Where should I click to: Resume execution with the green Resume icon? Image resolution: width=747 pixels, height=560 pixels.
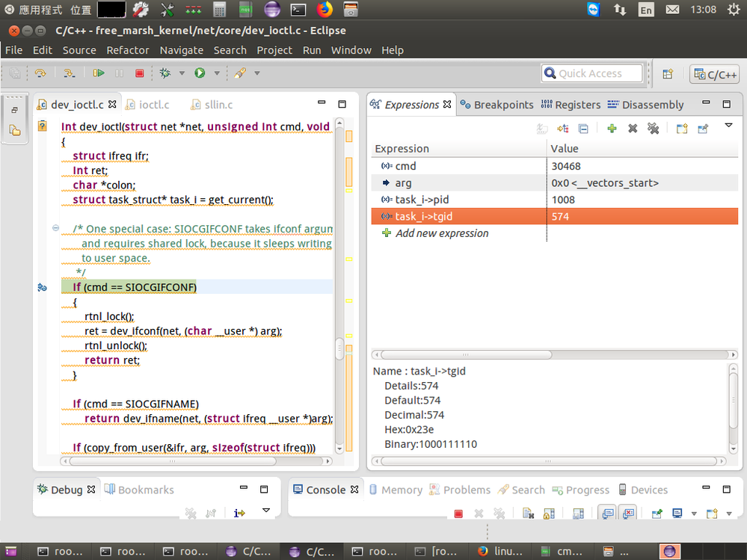point(99,73)
